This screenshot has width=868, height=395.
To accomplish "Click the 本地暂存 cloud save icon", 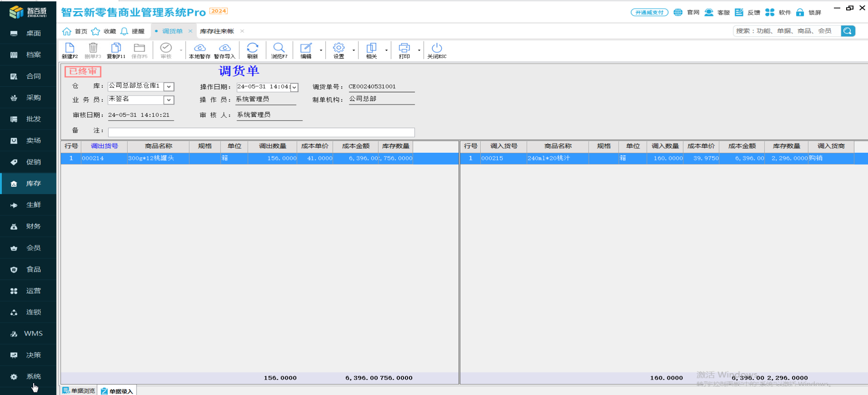I will (x=200, y=48).
